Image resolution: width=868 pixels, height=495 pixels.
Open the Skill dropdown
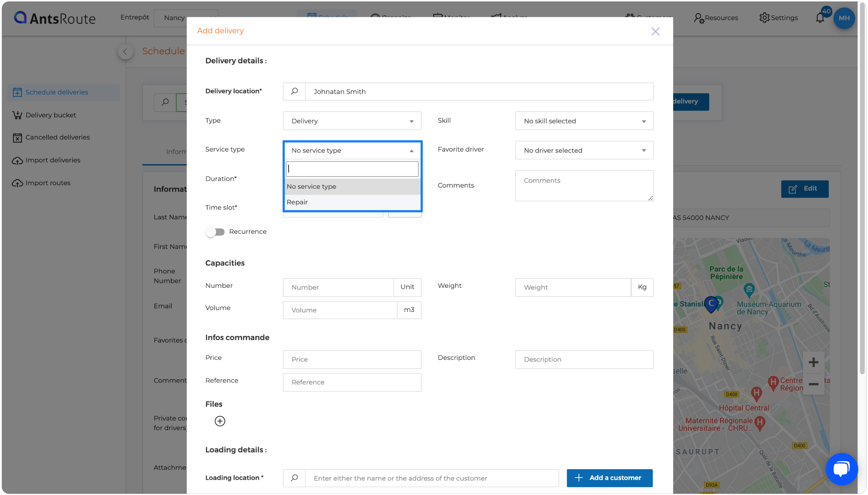click(x=584, y=121)
